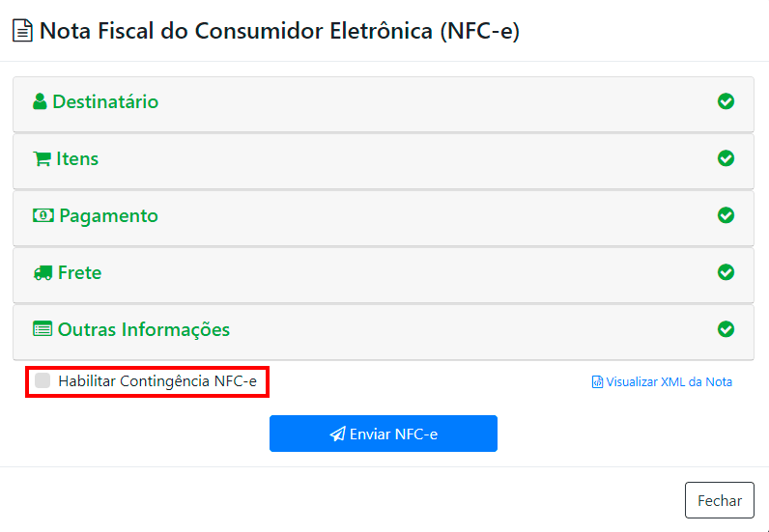Click the green check icon on Destinatário row
The height and width of the screenshot is (532, 769).
point(726,101)
